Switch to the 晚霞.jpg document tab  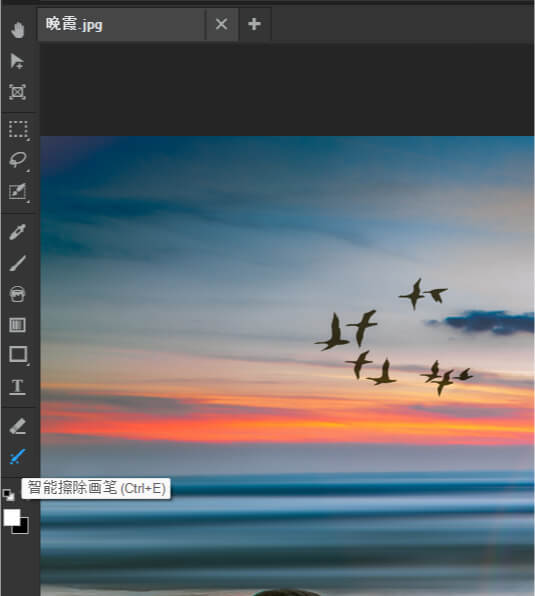[121, 24]
